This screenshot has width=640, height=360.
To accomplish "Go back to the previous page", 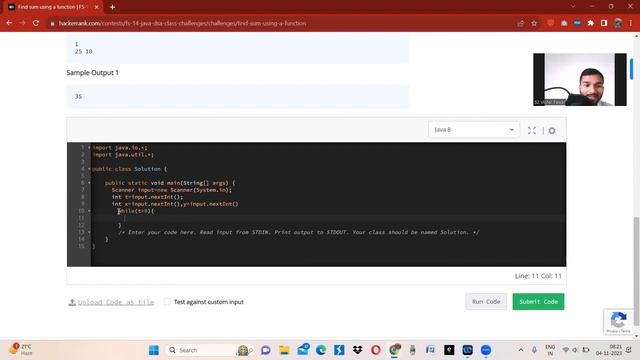I will [9, 23].
